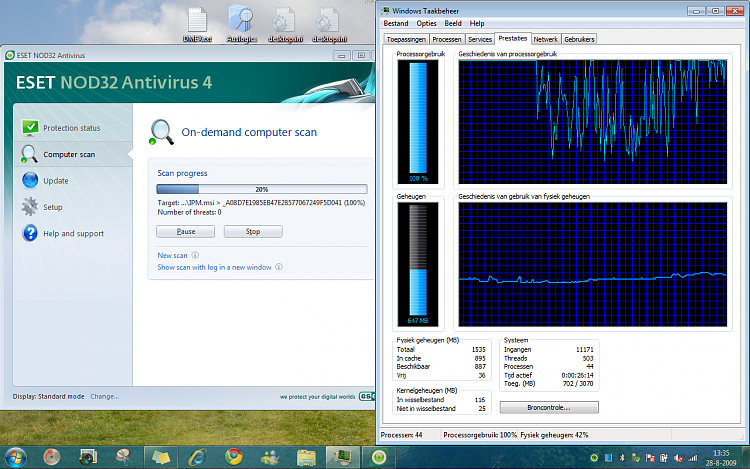
Task: Open Sticky Notes on the taskbar
Action: [x=161, y=457]
